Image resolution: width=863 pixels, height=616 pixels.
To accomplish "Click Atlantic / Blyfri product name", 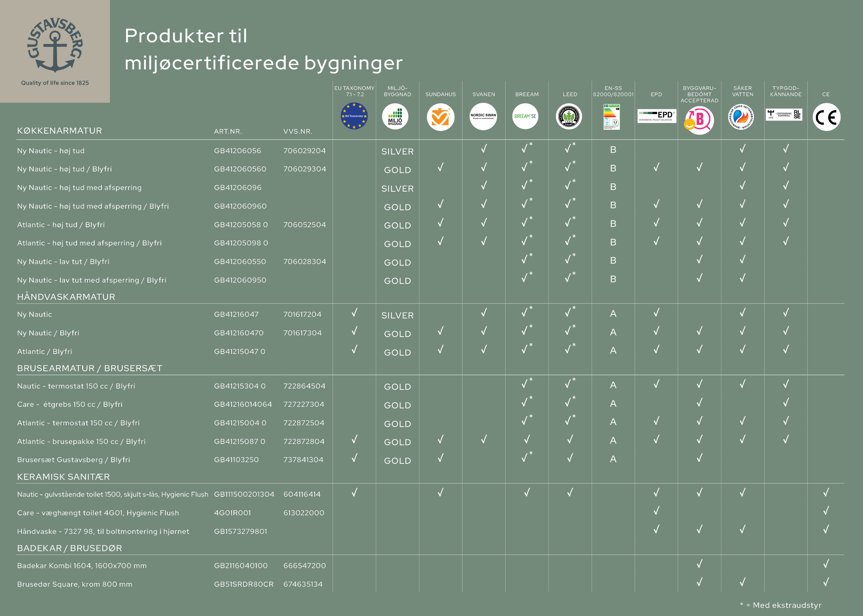I will (44, 351).
